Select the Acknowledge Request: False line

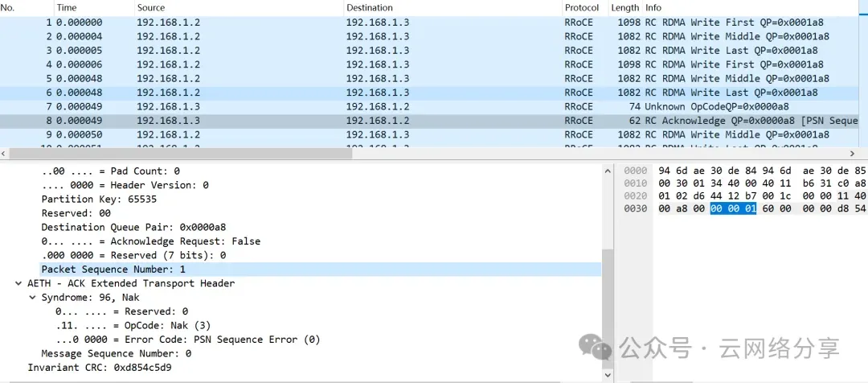pos(151,241)
